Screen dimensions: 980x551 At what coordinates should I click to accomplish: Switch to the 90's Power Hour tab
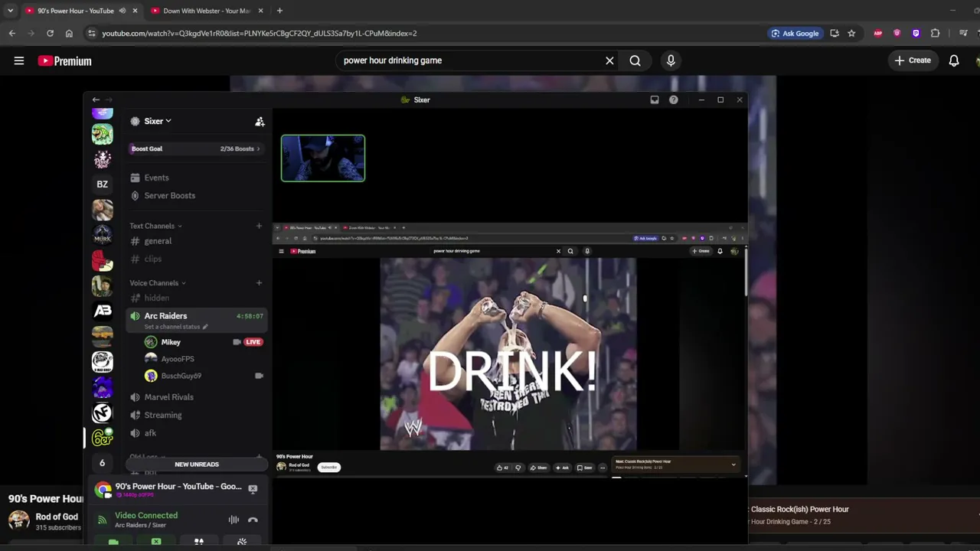tap(75, 11)
